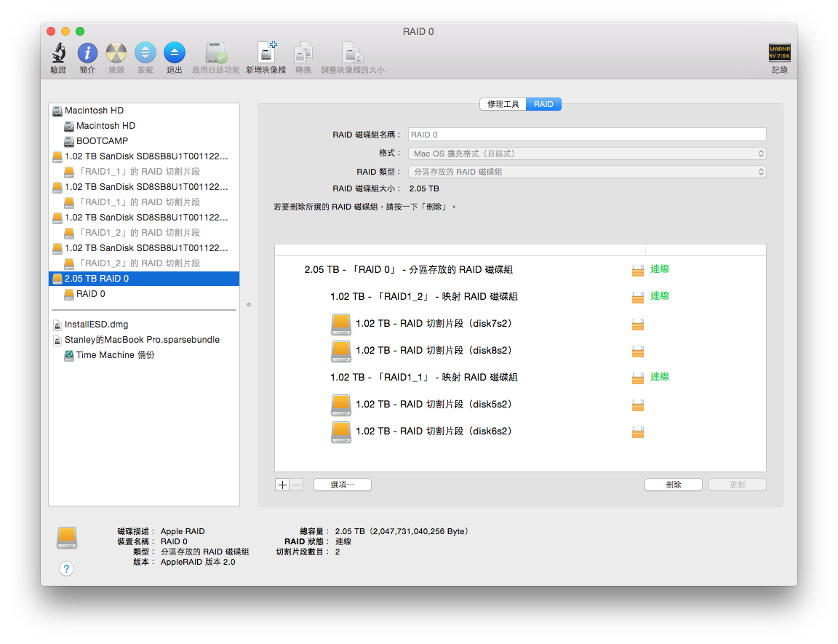
Task: Click the 選項 options button
Action: (342, 485)
